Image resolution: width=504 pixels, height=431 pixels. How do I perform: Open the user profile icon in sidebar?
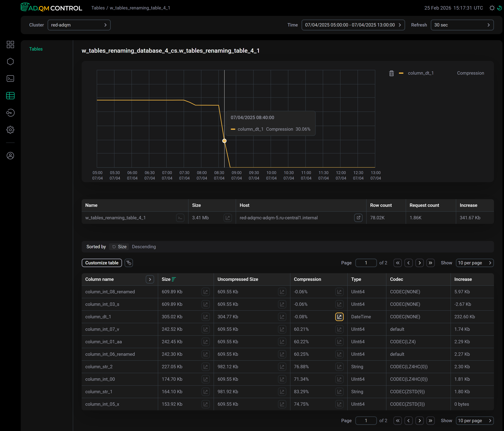[x=10, y=156]
